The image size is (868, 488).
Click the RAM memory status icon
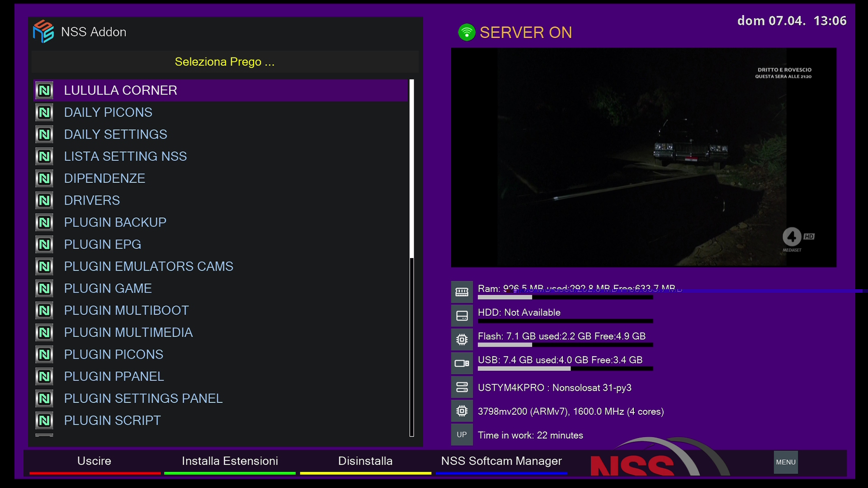tap(462, 292)
